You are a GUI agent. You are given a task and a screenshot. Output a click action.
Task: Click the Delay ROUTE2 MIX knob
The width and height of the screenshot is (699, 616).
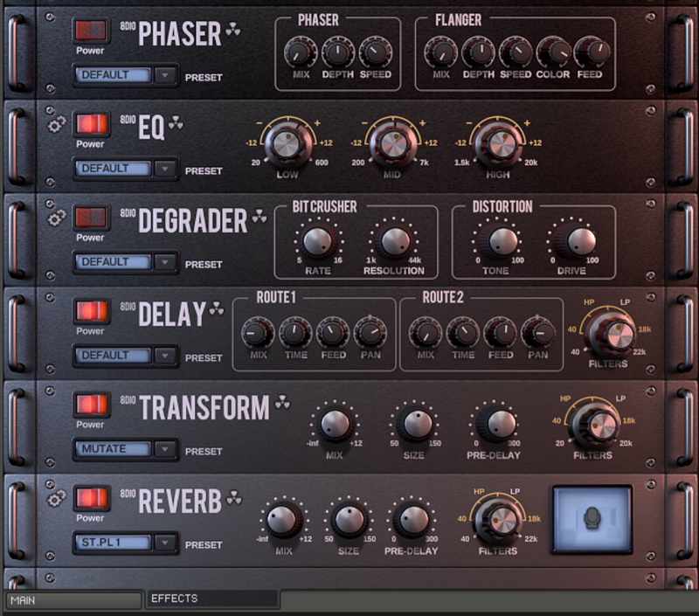426,333
